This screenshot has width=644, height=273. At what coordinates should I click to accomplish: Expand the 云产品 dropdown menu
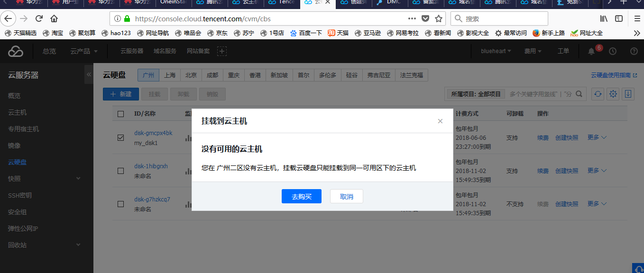point(84,51)
